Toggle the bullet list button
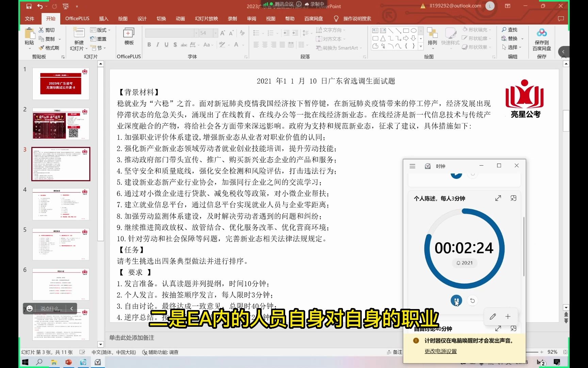The image size is (588, 368). pos(256,33)
